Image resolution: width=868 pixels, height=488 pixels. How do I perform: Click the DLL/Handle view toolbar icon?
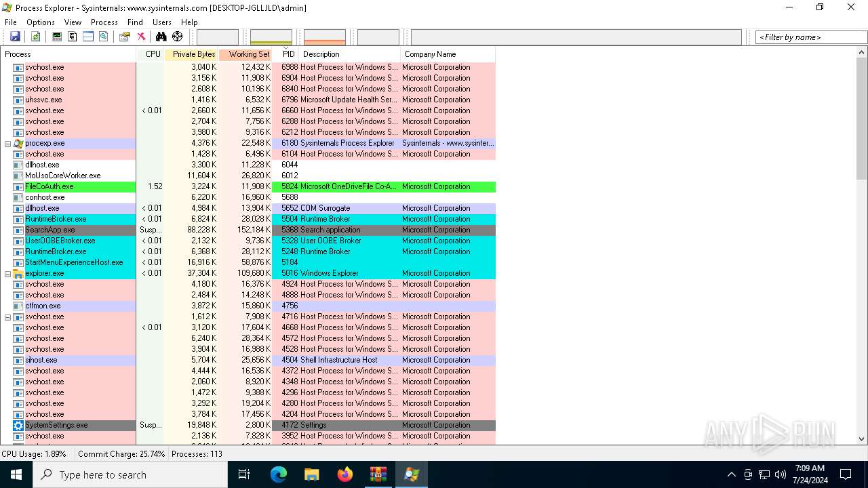tap(104, 37)
